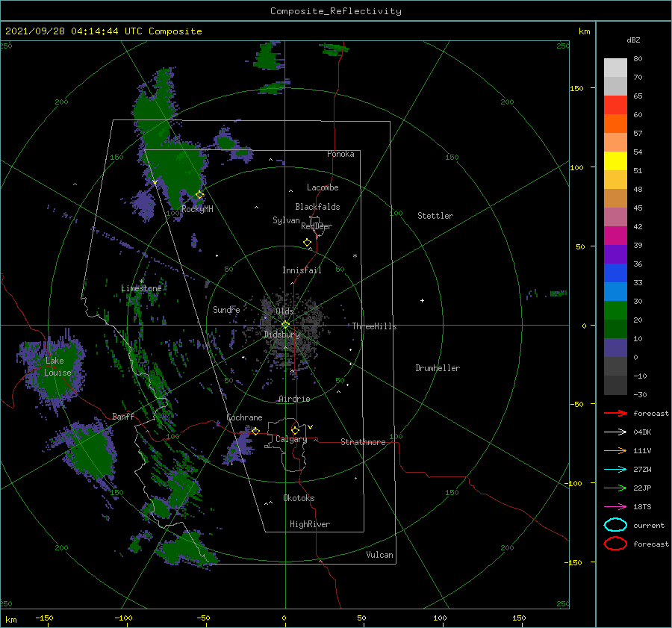Click the Calgary city label
Screen dimensions: 672x628
[x=291, y=439]
